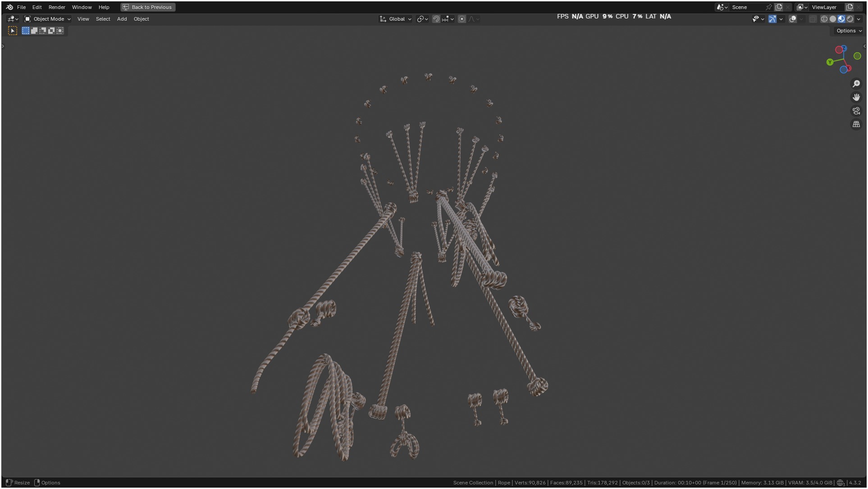
Task: Open the Window menu
Action: (82, 7)
